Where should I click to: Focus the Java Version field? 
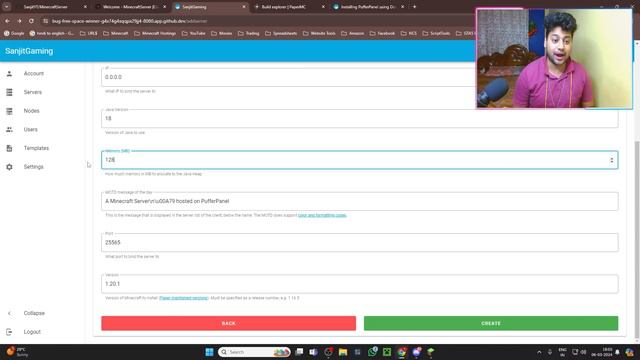tap(360, 118)
